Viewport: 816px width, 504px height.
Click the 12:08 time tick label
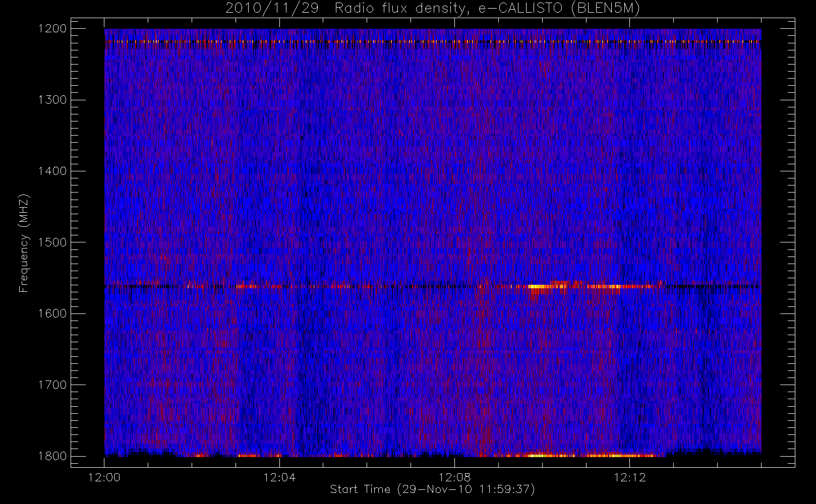pos(454,477)
